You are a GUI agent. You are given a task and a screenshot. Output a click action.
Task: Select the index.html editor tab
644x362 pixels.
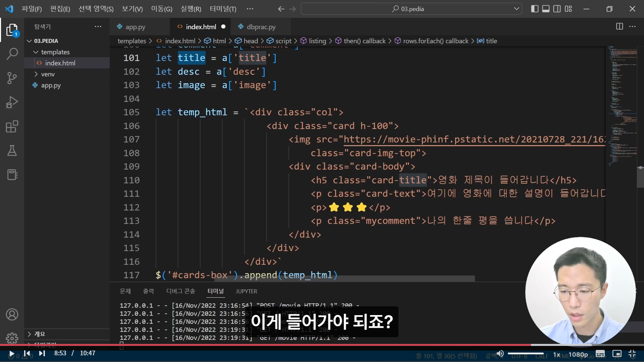click(201, 27)
